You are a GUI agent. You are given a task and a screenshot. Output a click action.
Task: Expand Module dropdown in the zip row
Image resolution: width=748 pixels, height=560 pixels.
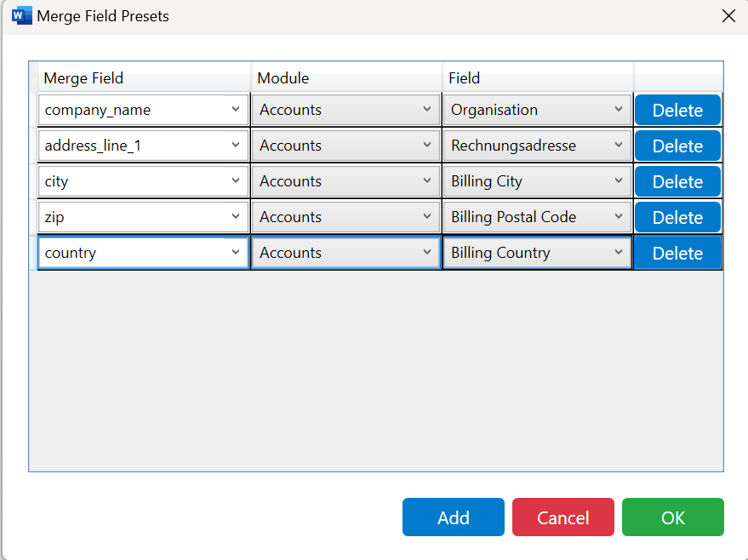[345, 217]
